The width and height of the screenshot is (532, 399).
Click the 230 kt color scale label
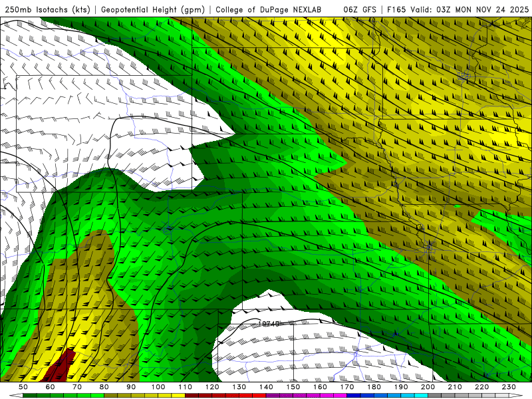(x=509, y=387)
